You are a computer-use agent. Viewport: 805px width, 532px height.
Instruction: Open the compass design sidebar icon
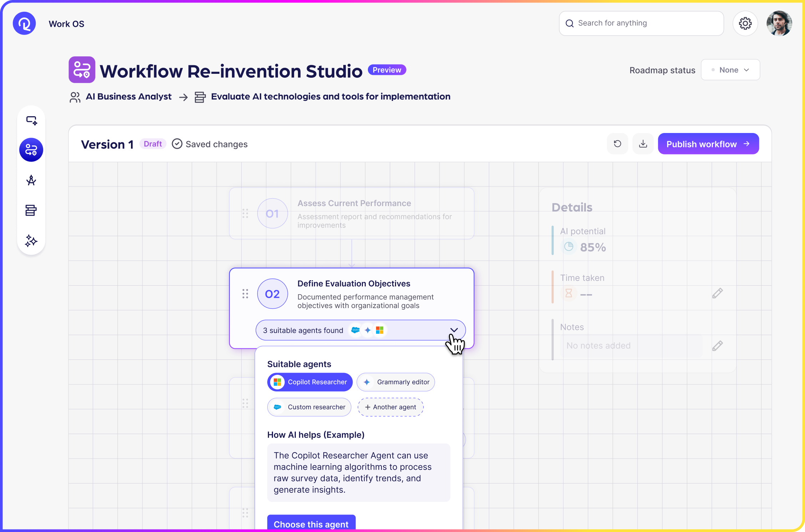[x=31, y=180]
